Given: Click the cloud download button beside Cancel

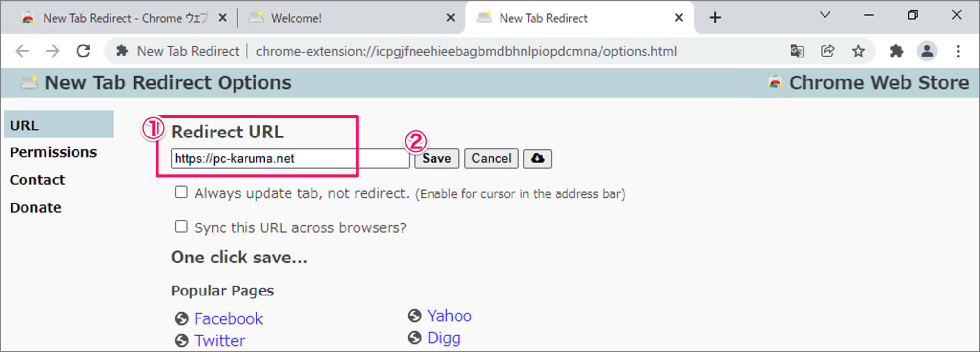Looking at the screenshot, I should tap(537, 158).
